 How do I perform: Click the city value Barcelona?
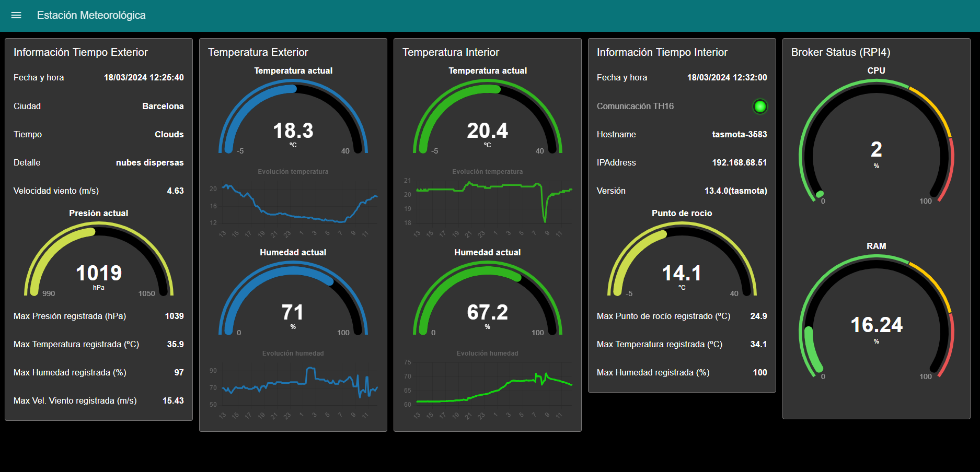[163, 106]
